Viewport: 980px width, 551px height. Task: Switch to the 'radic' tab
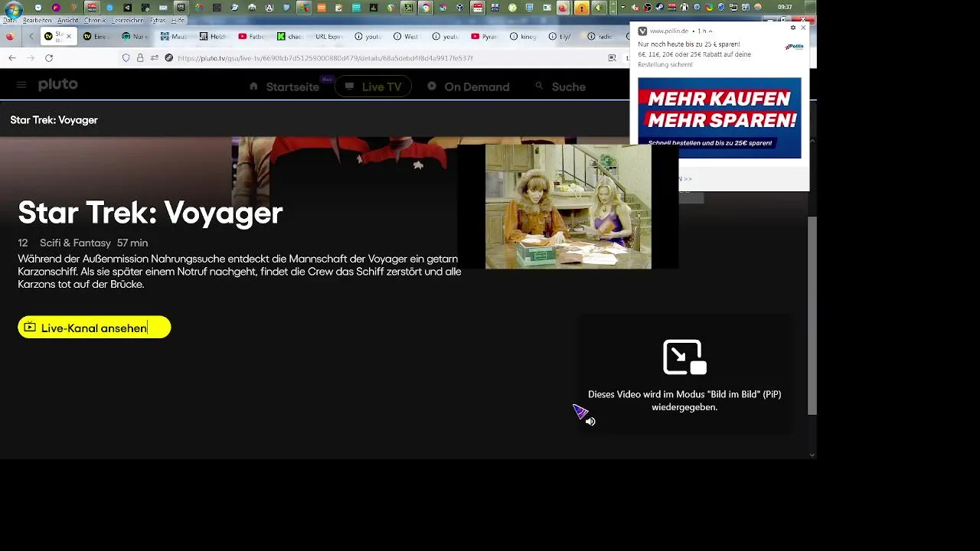600,36
